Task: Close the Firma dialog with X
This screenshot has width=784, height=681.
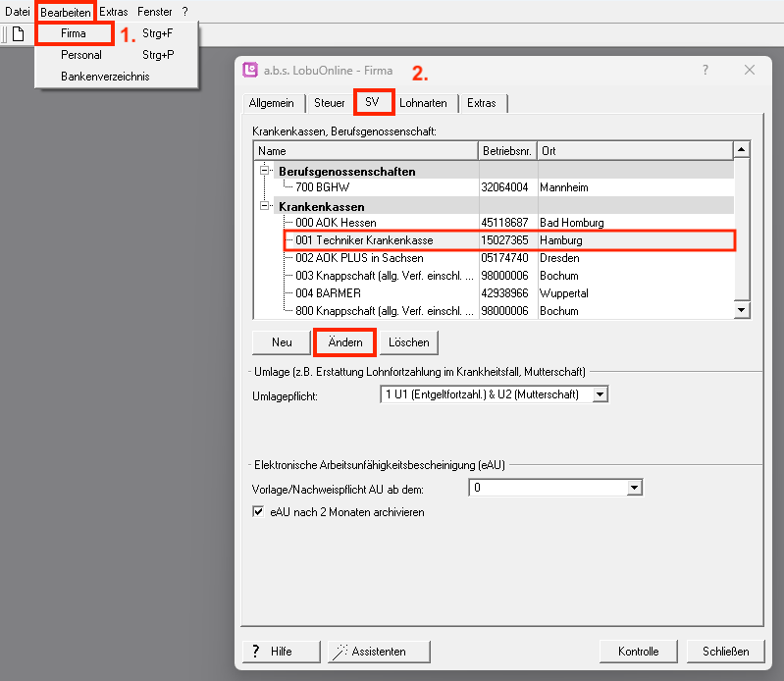Action: point(750,71)
